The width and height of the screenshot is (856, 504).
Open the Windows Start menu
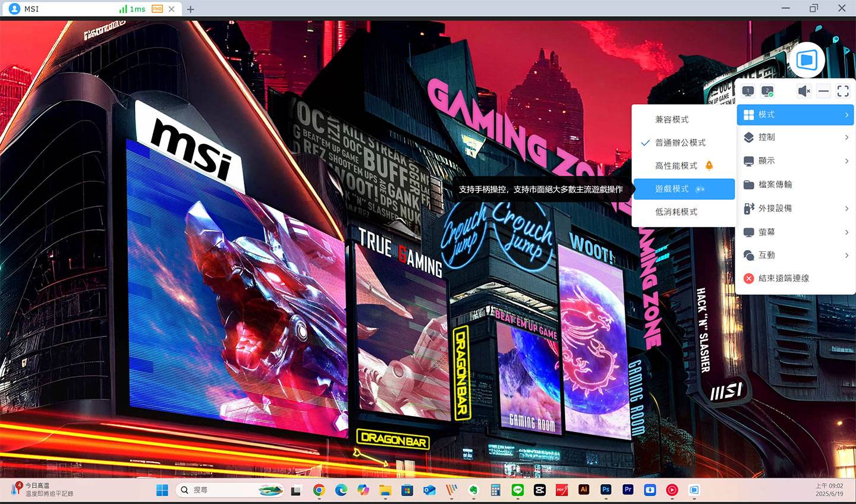click(x=162, y=490)
